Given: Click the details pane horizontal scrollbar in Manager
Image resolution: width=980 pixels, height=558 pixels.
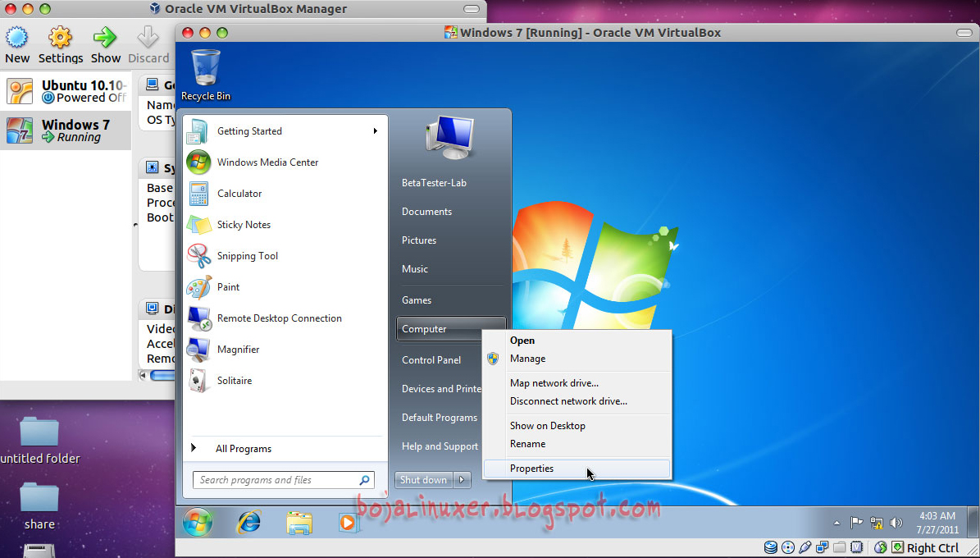Looking at the screenshot, I should (157, 375).
